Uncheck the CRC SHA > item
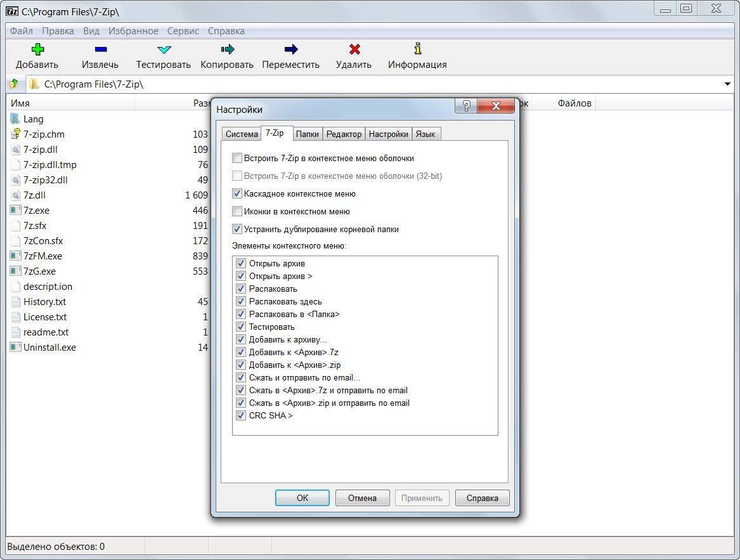The image size is (740, 560). coord(241,415)
